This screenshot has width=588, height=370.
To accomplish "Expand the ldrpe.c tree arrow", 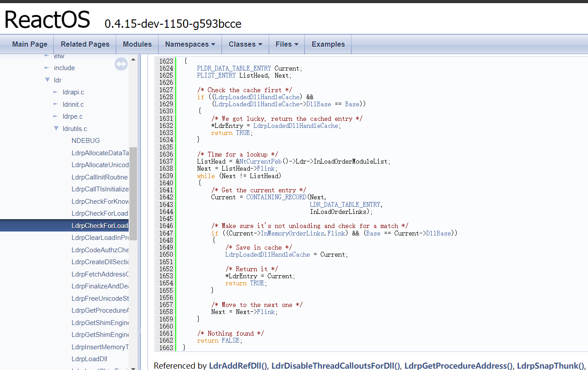I will click(55, 116).
